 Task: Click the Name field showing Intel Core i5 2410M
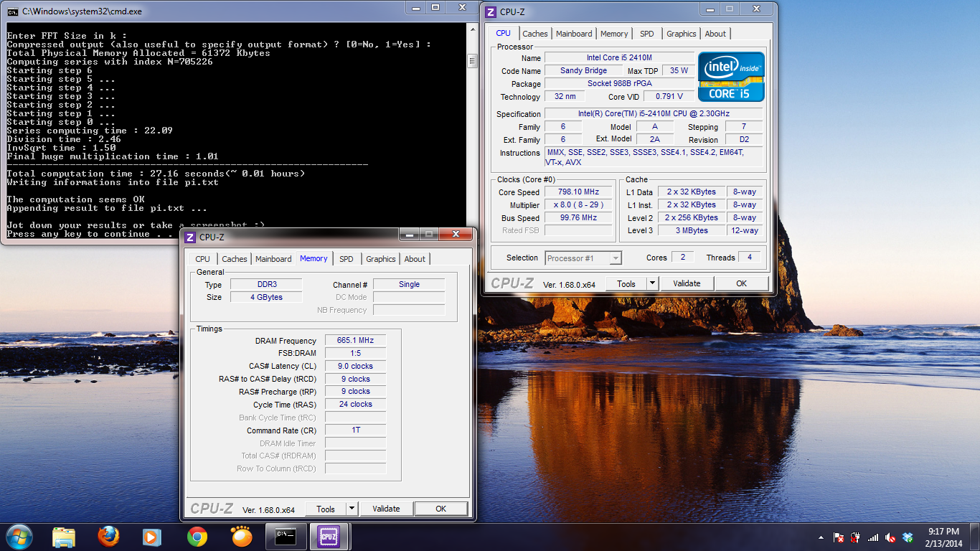619,57
